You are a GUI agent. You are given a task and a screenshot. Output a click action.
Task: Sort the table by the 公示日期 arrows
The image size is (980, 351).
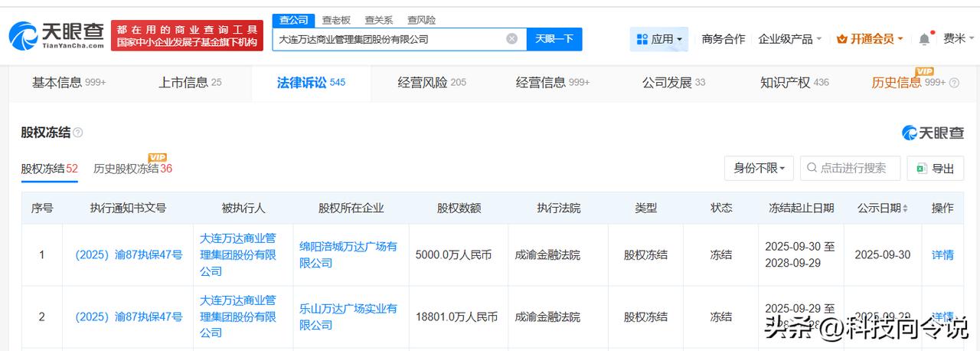click(905, 208)
